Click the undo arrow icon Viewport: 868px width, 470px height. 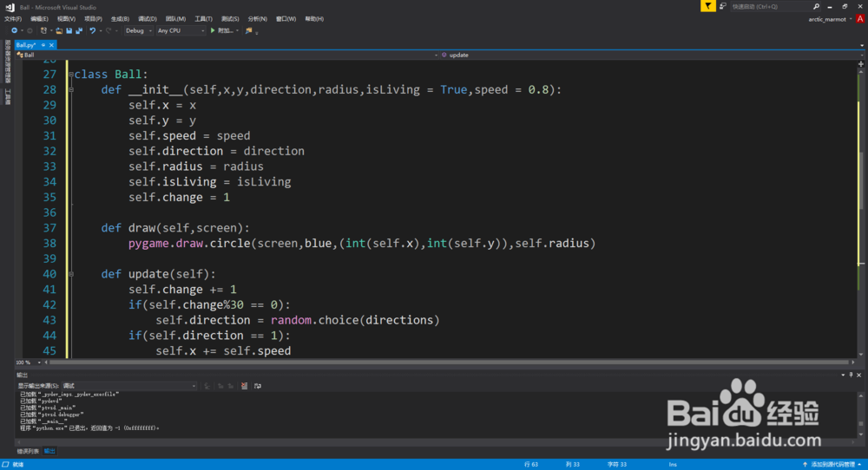(93, 30)
